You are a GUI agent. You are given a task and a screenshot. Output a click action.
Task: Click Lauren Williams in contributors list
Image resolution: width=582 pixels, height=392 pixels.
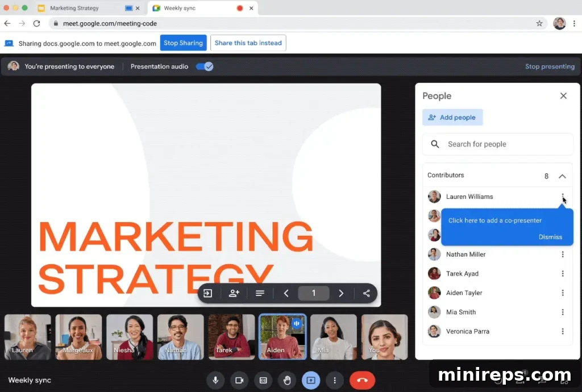pos(469,197)
